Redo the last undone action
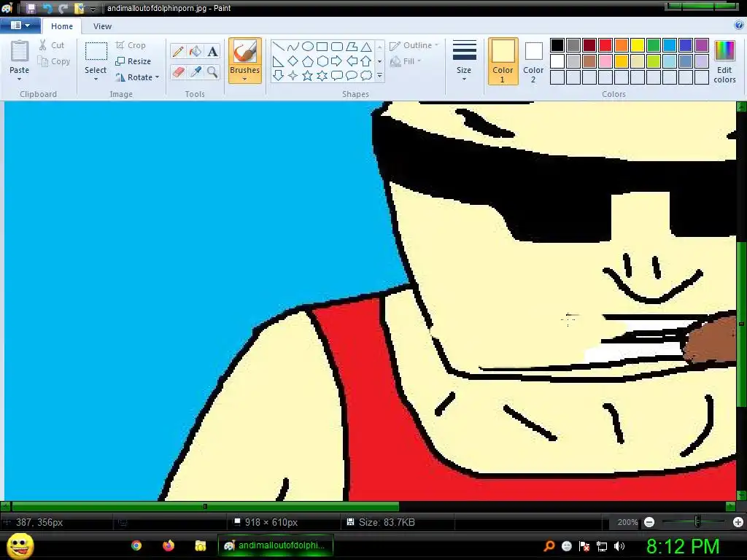The image size is (747, 560). coord(63,8)
